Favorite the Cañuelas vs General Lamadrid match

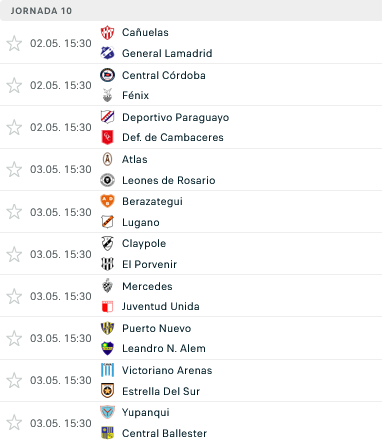pos(14,43)
